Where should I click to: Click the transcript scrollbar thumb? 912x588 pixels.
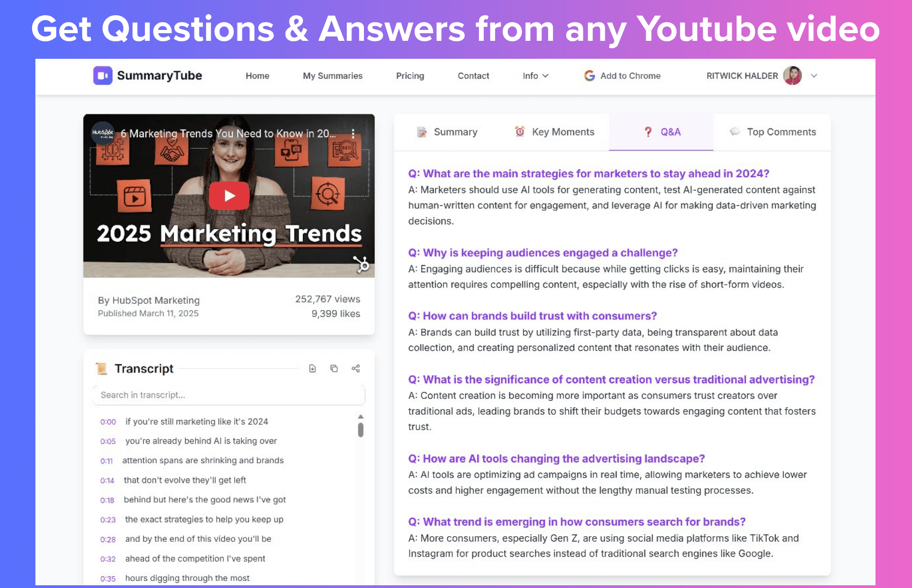[x=361, y=430]
